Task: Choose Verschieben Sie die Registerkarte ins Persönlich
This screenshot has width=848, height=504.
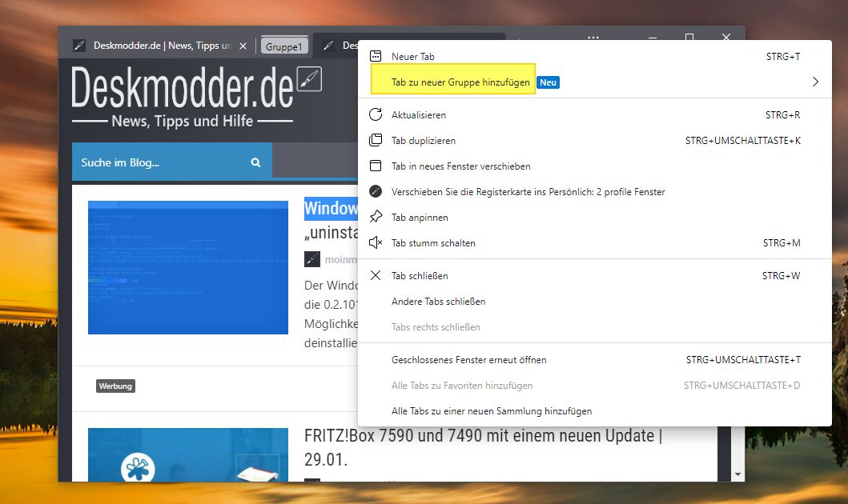Action: click(595, 191)
